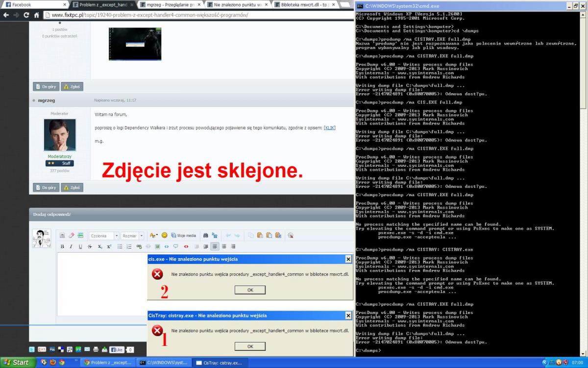The width and height of the screenshot is (588, 368).
Task: Click the Bold formatting icon in editor
Action: (62, 246)
